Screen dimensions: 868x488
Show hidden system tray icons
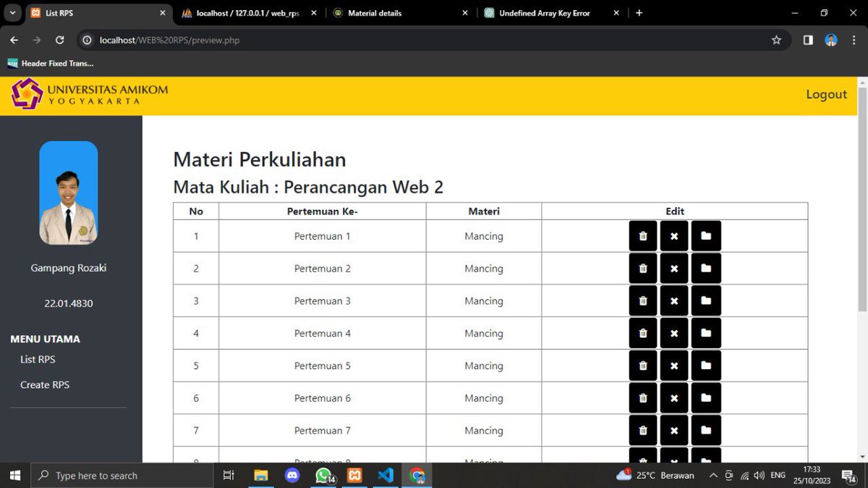pyautogui.click(x=713, y=475)
